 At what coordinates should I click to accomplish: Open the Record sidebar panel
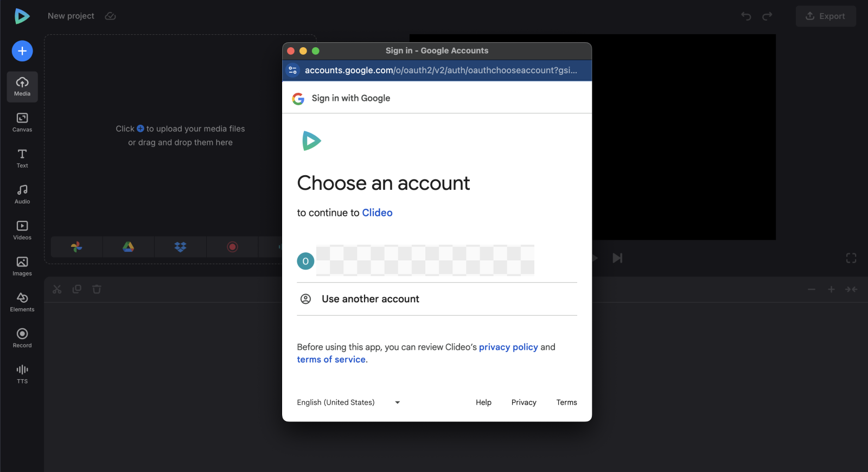[22, 338]
